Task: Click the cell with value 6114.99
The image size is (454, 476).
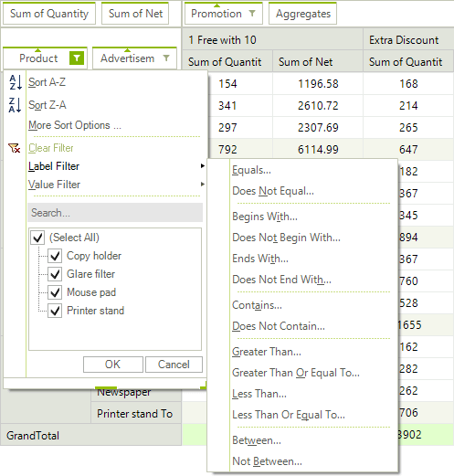Action: point(318,150)
